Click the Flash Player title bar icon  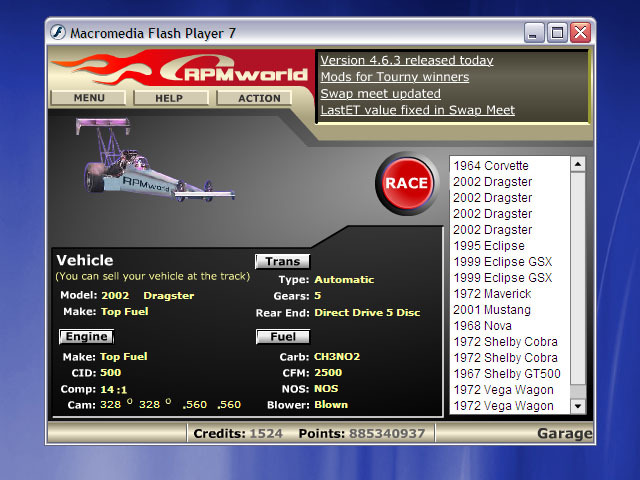(58, 32)
